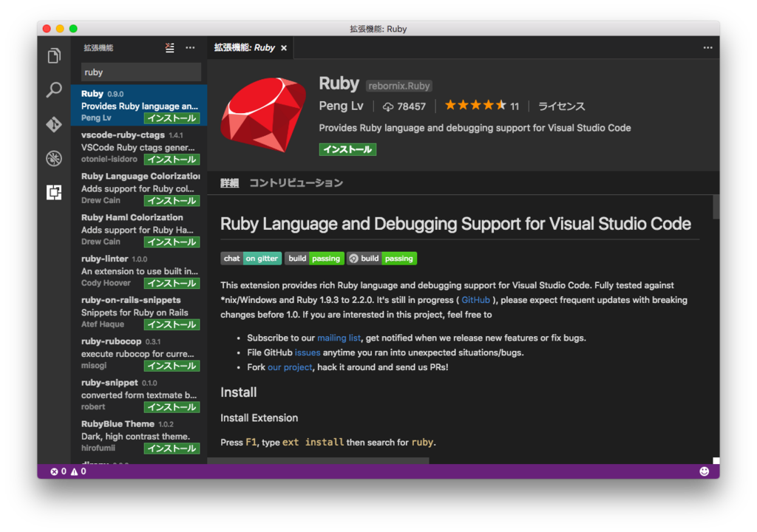Image resolution: width=757 pixels, height=532 pixels.
Task: Click the rebornix.Ruby identifier label
Action: pyautogui.click(x=398, y=86)
